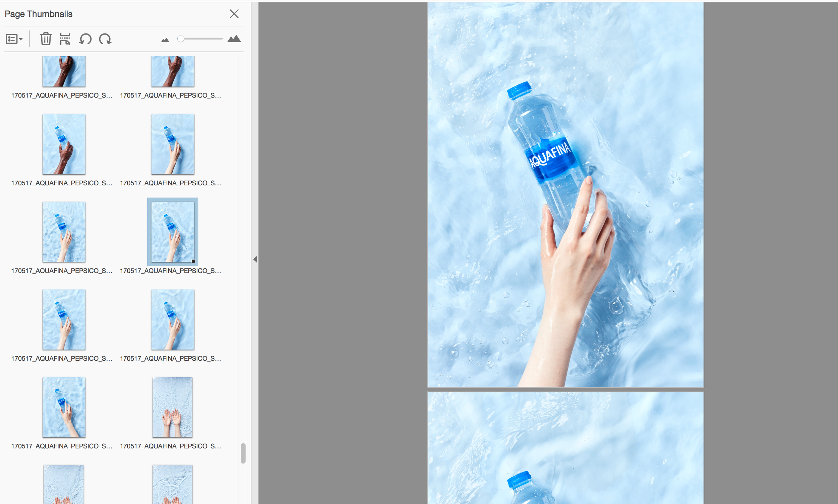The image size is (838, 504).
Task: Click the delete pages trash icon
Action: click(46, 39)
